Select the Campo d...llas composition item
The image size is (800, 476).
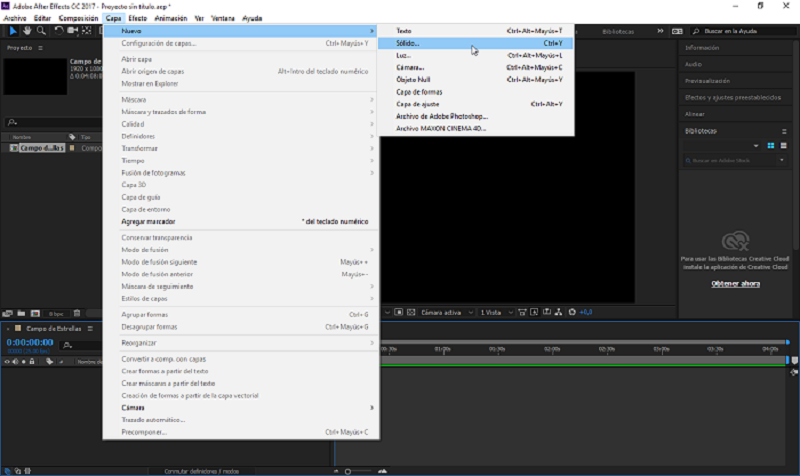tap(42, 148)
